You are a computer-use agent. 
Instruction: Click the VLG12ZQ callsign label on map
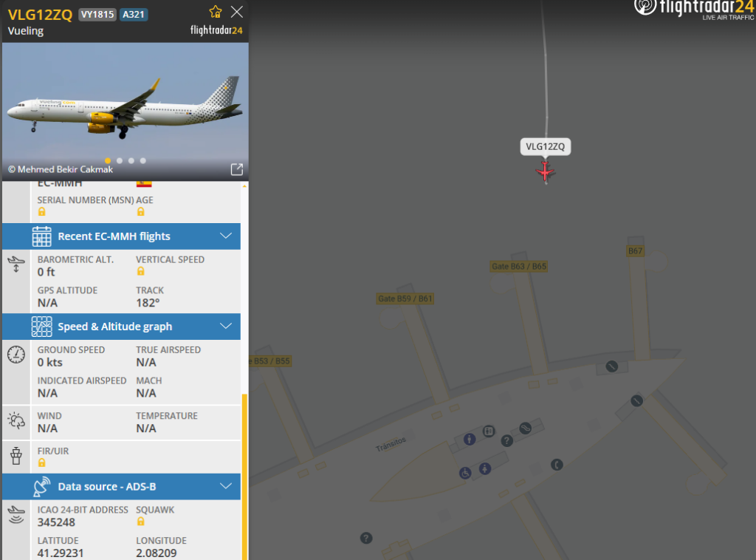pyautogui.click(x=546, y=146)
